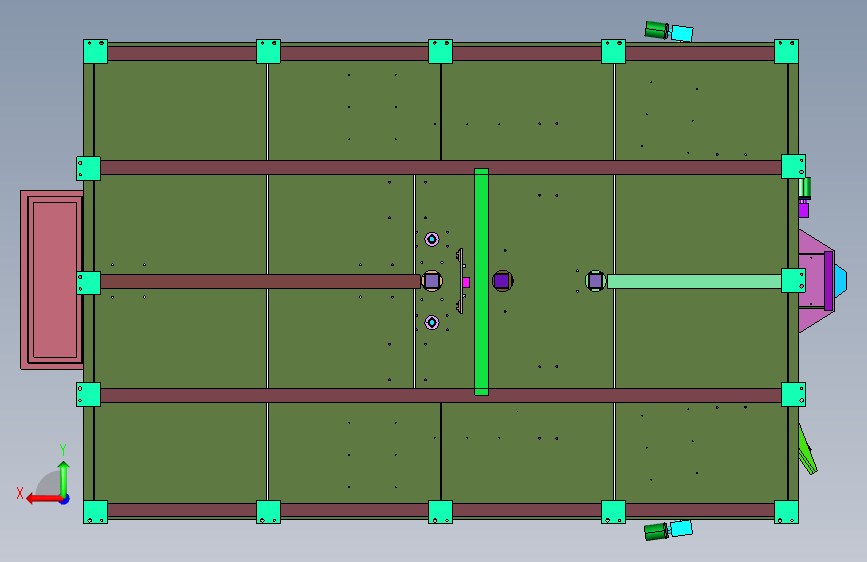Select the cyan motor at the bottom edge

pyautogui.click(x=681, y=528)
